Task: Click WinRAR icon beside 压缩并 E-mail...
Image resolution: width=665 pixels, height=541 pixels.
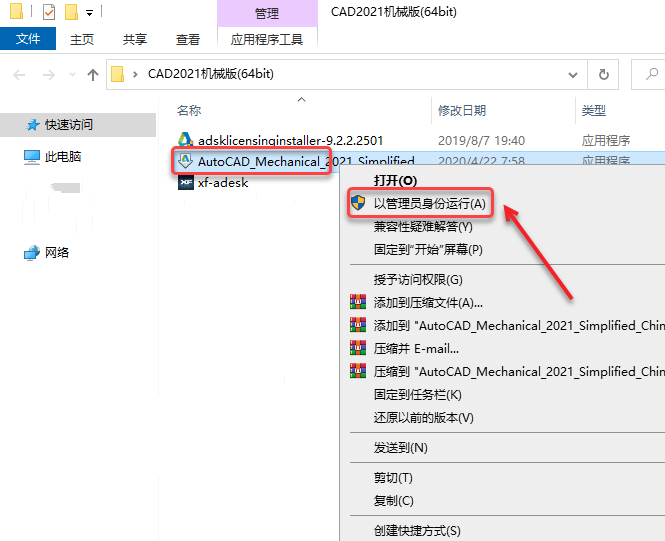Action: pyautogui.click(x=358, y=348)
